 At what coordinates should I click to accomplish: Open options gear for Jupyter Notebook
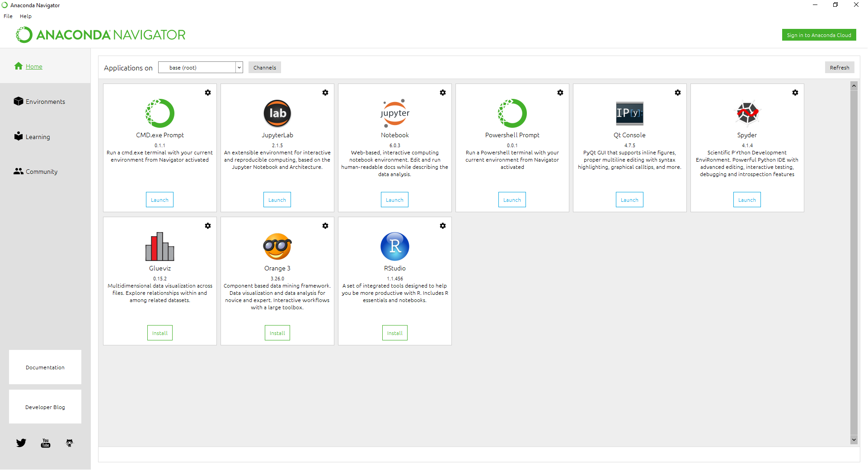click(x=443, y=93)
